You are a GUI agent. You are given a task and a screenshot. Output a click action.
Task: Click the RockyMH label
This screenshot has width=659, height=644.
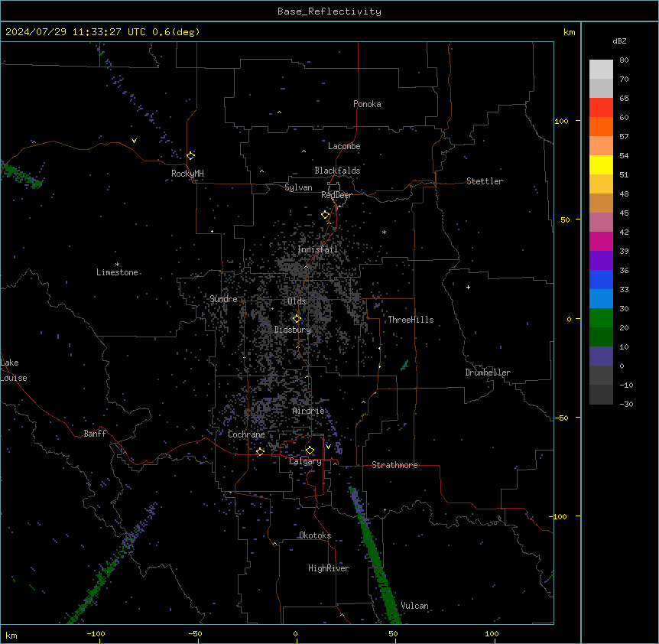(x=187, y=174)
